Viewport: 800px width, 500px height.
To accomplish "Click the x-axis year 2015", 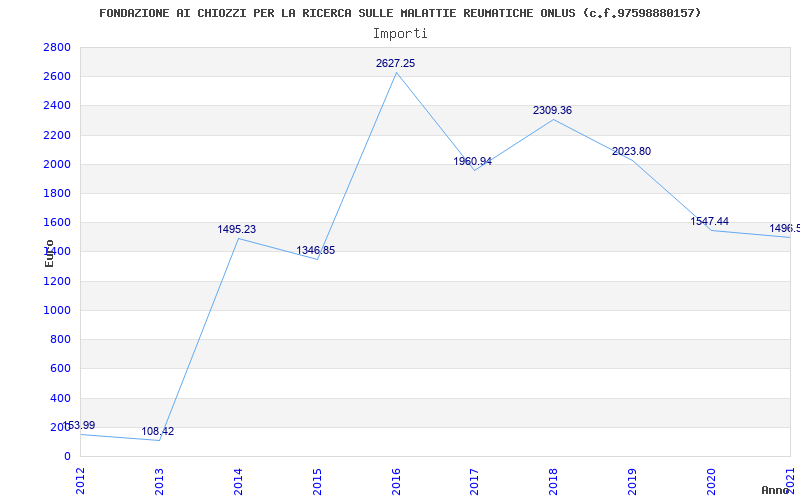I will 317,481.
